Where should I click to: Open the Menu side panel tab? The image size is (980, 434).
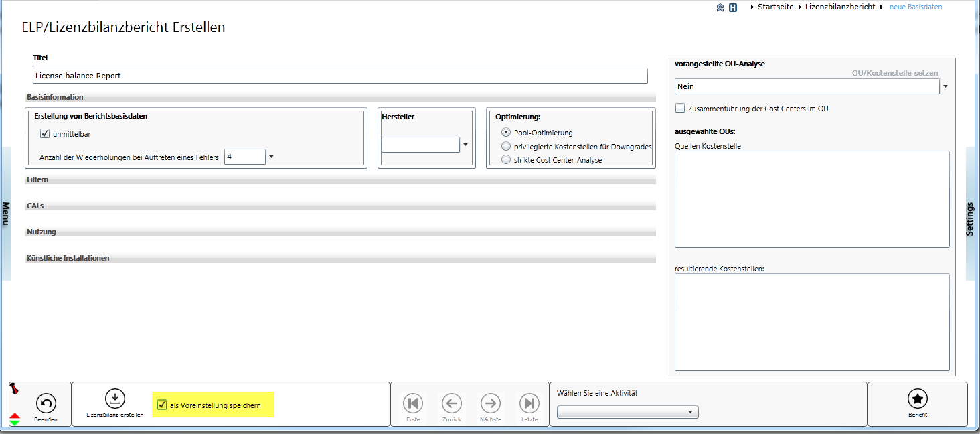point(5,214)
